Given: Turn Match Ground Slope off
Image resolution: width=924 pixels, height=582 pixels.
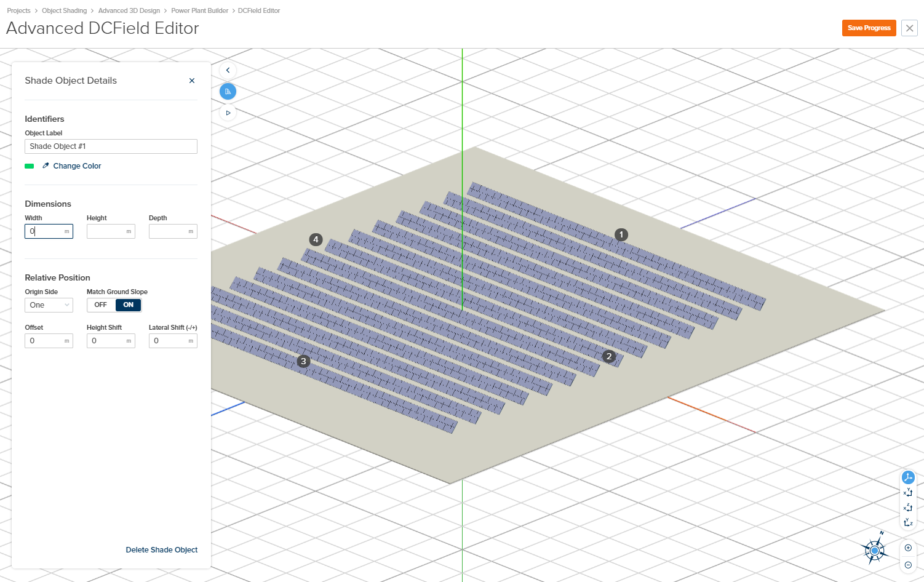Looking at the screenshot, I should [101, 305].
